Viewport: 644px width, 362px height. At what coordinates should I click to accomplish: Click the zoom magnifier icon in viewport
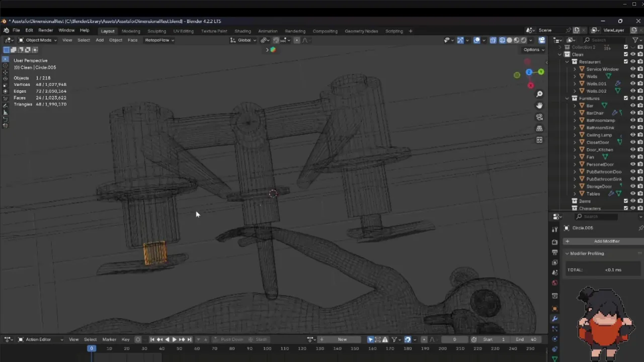coord(539,94)
